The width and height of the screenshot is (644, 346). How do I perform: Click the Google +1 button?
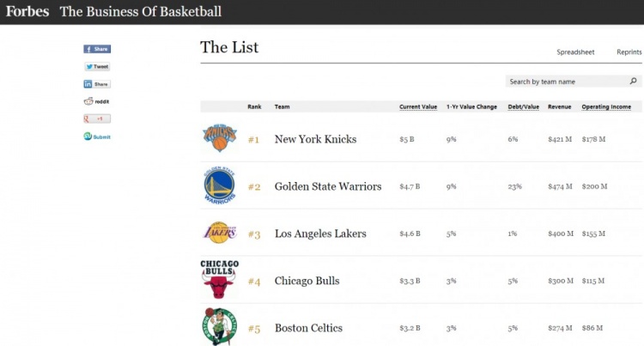pyautogui.click(x=97, y=118)
